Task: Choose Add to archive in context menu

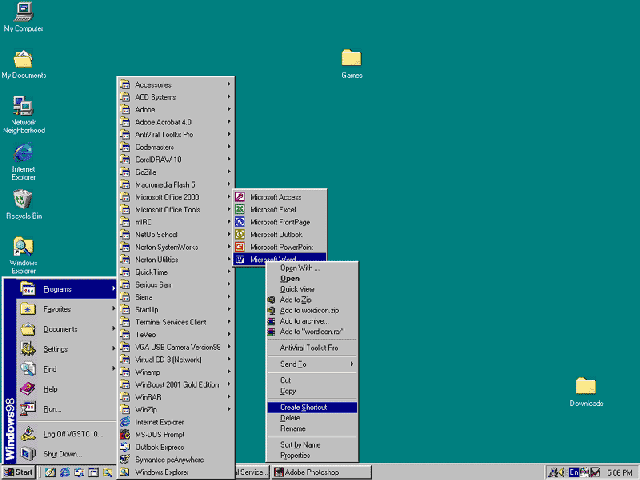Action: click(x=312, y=321)
